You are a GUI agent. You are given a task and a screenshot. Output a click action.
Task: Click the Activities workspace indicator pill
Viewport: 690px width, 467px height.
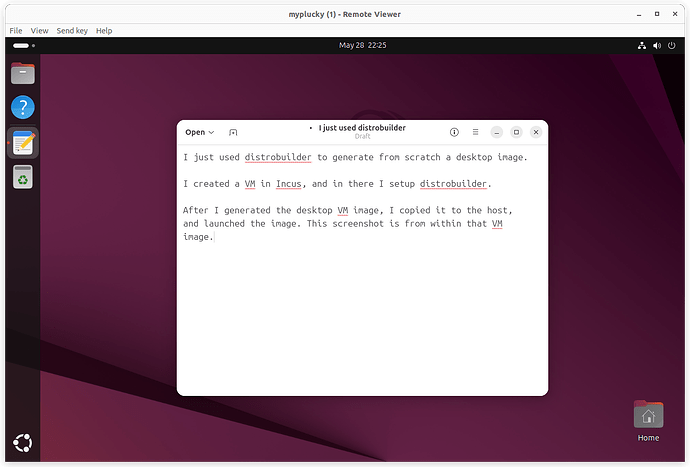pos(24,45)
